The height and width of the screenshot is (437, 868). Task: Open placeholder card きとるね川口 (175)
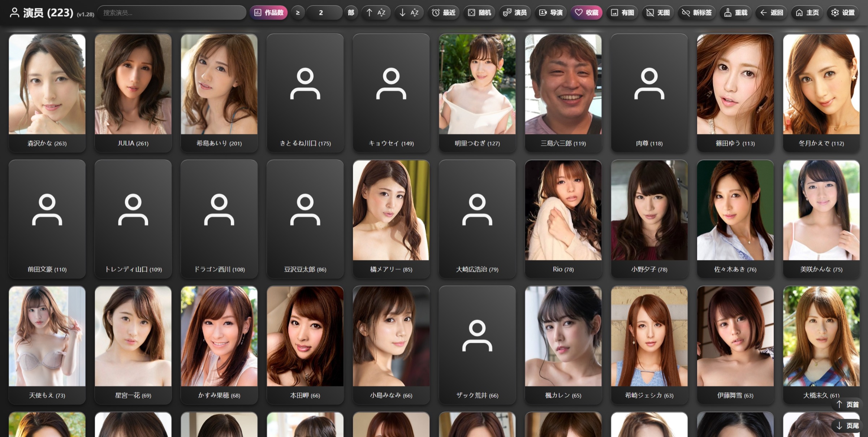[x=305, y=93]
